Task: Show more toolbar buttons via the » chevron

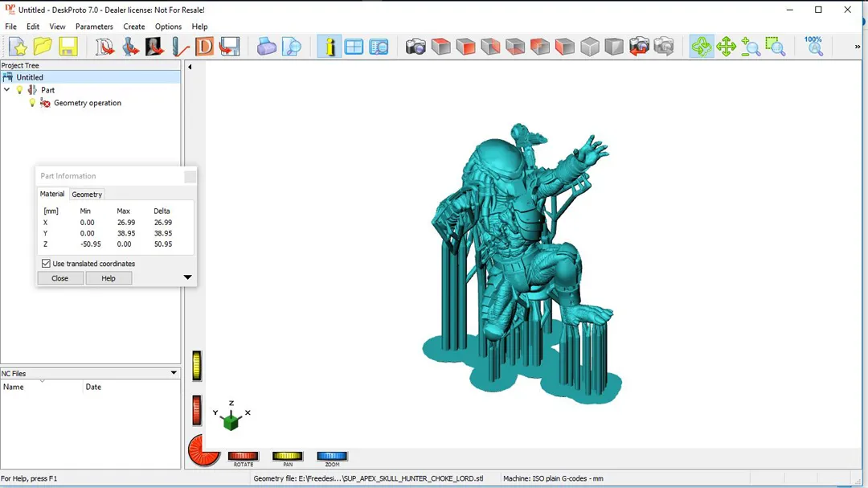Action: click(x=857, y=47)
